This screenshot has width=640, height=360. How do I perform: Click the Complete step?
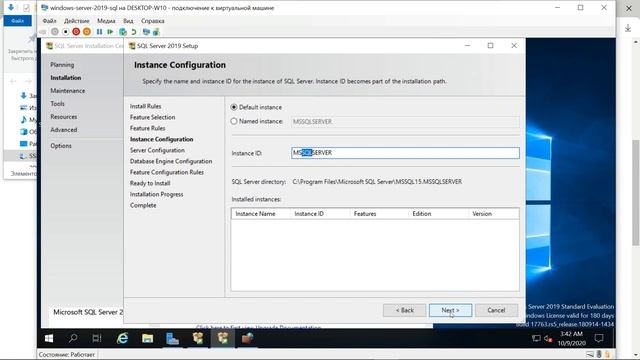[143, 205]
